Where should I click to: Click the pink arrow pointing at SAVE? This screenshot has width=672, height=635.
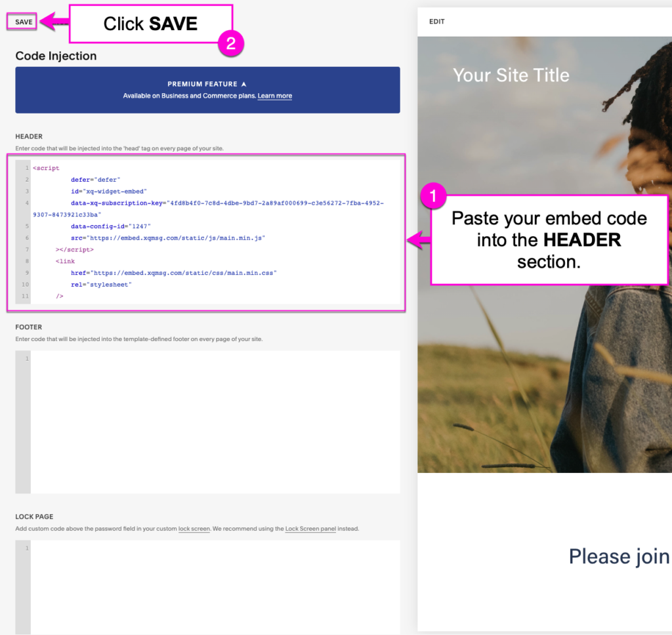click(54, 22)
